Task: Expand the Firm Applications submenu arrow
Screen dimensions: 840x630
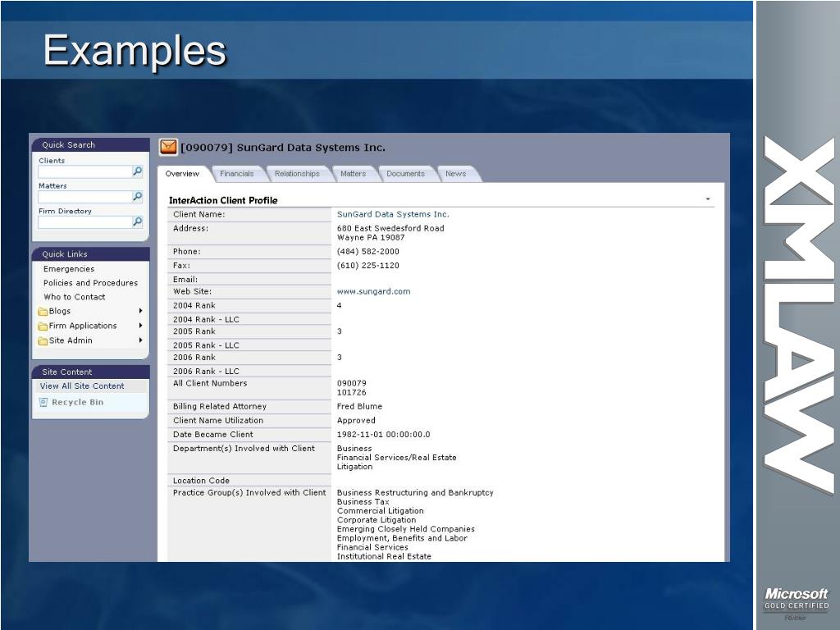Action: [x=140, y=325]
